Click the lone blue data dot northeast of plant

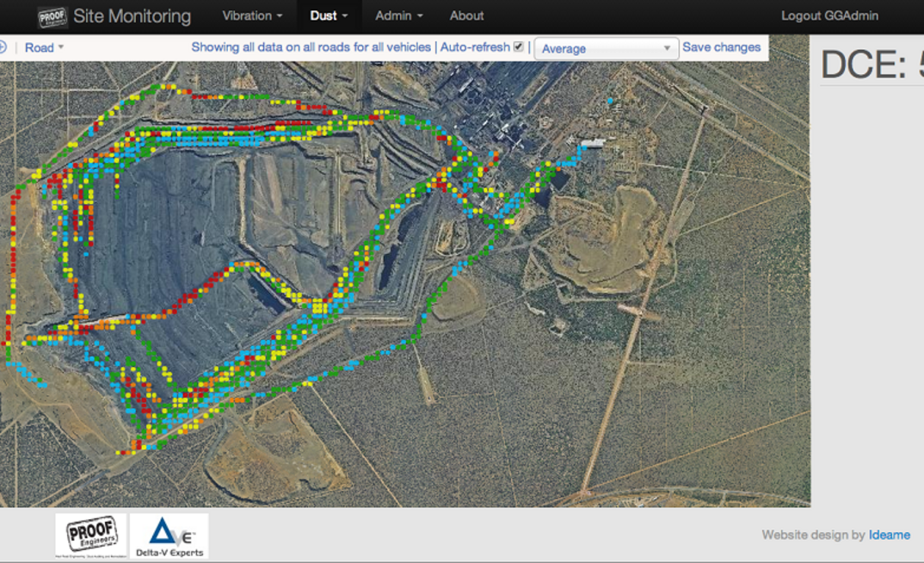pos(610,102)
